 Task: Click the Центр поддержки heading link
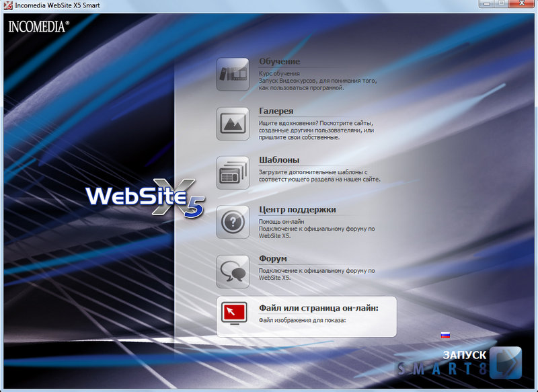[297, 209]
